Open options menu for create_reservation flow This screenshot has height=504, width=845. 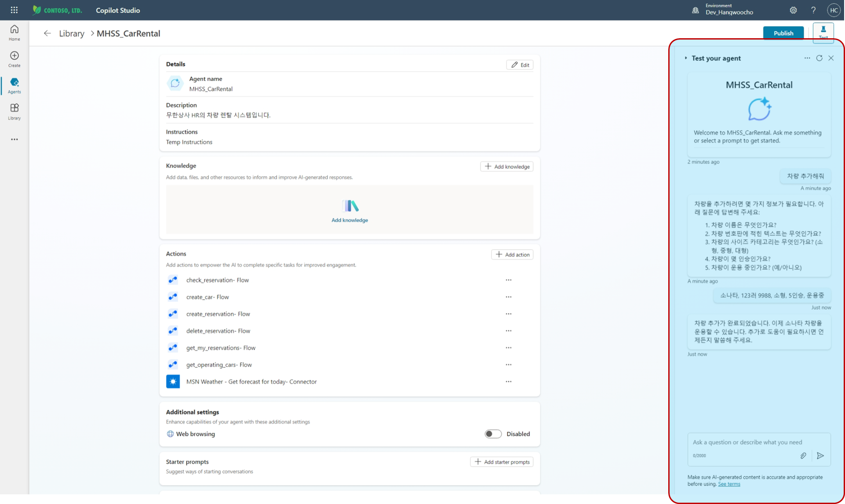[x=509, y=314]
